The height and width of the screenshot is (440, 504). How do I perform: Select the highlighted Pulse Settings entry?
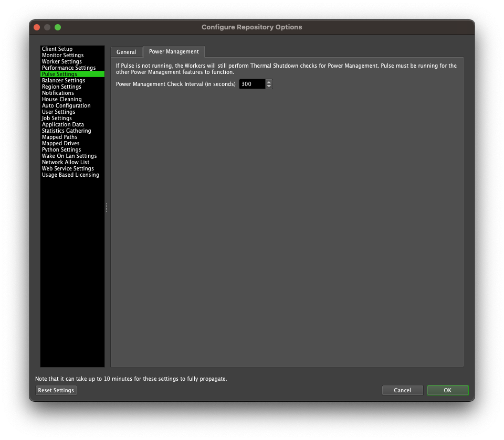pyautogui.click(x=72, y=74)
